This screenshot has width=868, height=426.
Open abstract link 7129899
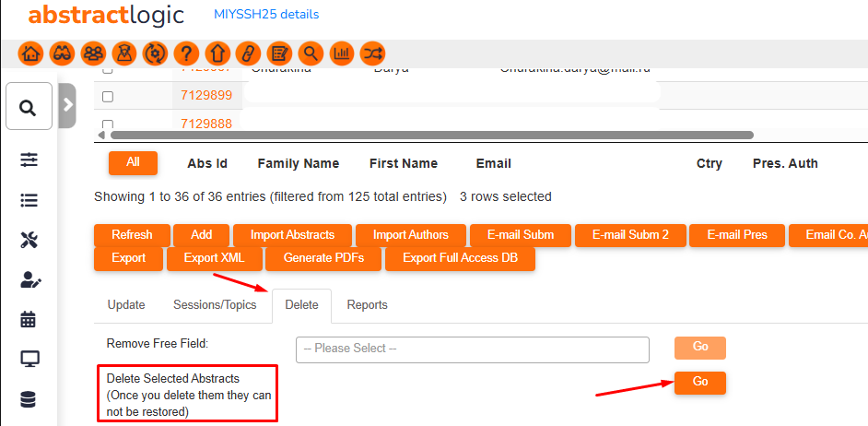206,95
